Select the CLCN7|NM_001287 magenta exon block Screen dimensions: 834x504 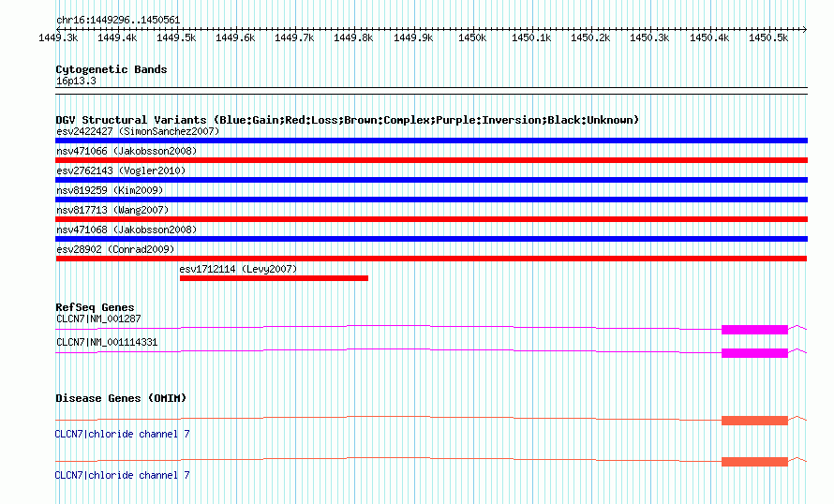tap(754, 330)
